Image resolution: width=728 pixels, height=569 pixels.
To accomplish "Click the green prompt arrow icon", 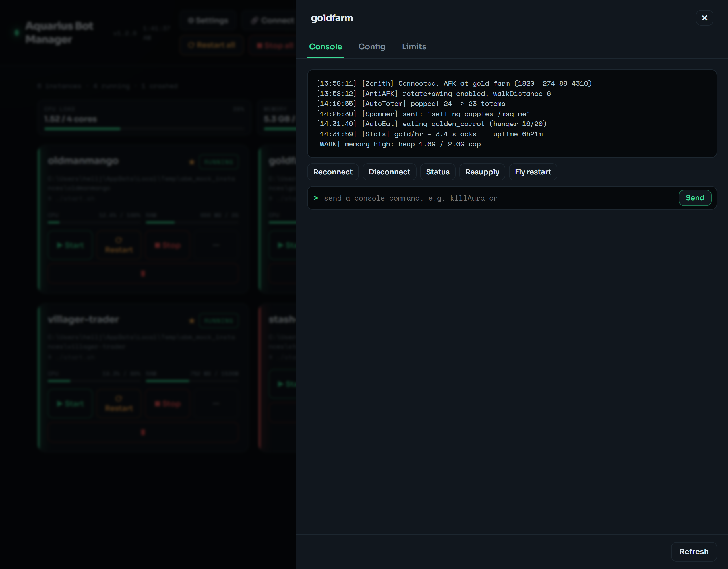I will pos(315,198).
